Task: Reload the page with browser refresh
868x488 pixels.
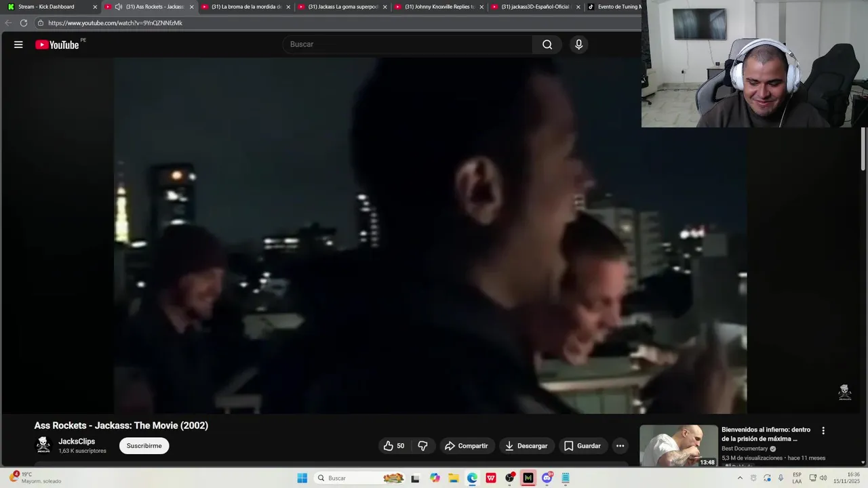Action: tap(24, 23)
